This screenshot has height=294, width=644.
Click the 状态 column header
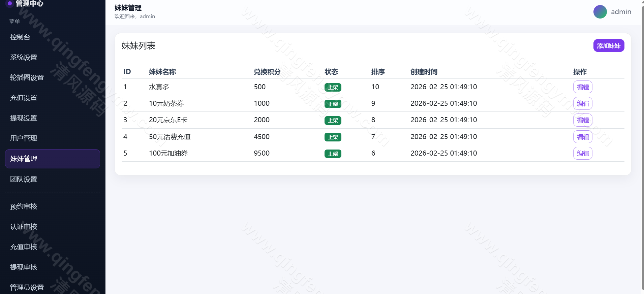[x=331, y=72]
